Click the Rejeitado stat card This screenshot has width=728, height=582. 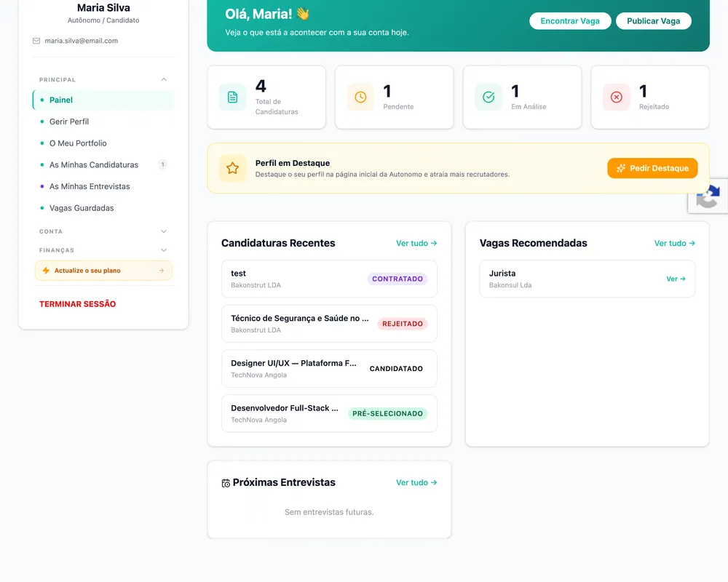click(x=650, y=97)
